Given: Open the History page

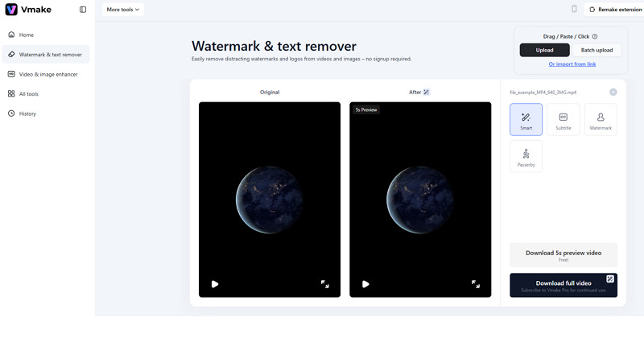Looking at the screenshot, I should (x=46, y=113).
